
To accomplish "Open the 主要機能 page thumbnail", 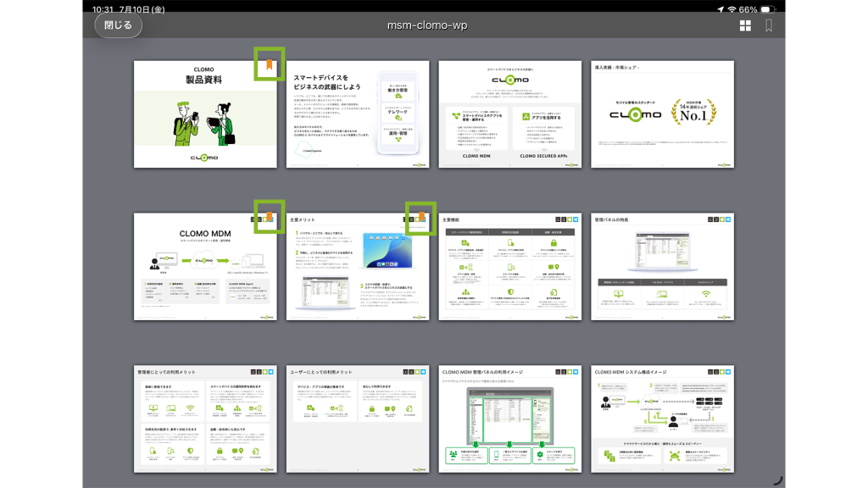I will (509, 267).
